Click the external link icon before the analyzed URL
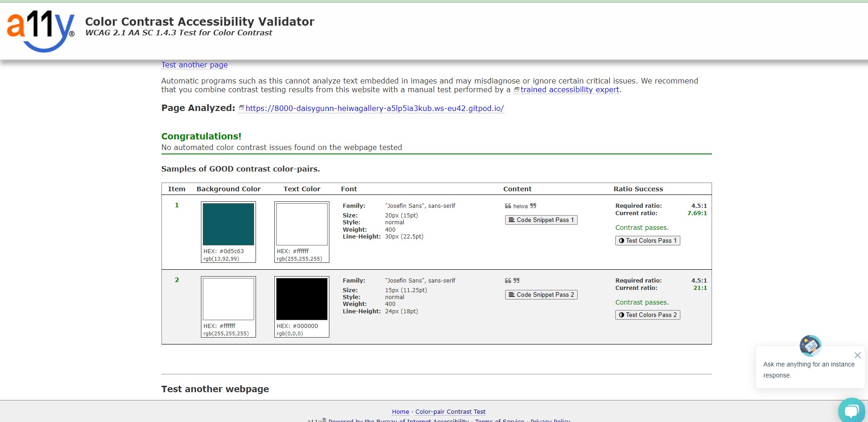Screen dimensions: 868x422 click(x=241, y=108)
